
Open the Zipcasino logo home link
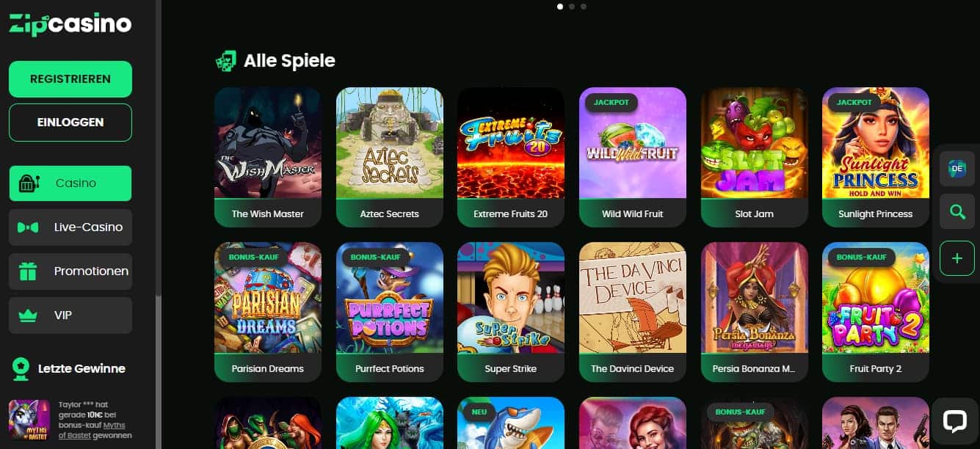click(x=70, y=25)
